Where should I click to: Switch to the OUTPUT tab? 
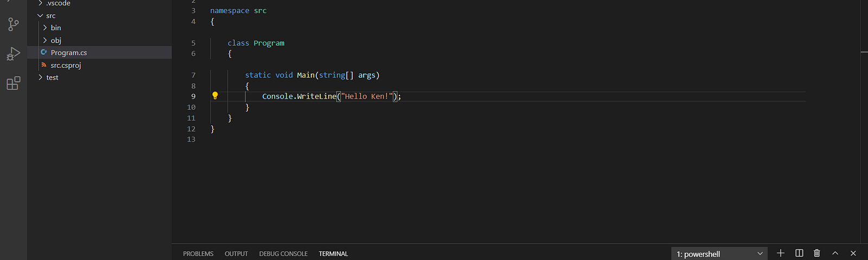point(236,253)
